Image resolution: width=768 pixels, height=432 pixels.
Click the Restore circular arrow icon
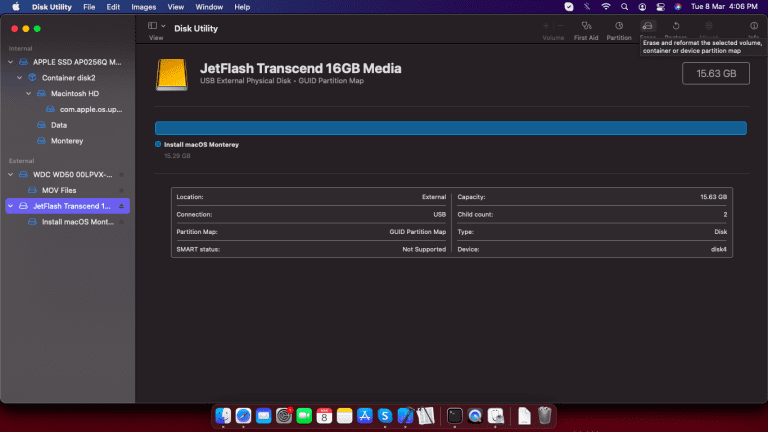pos(676,26)
